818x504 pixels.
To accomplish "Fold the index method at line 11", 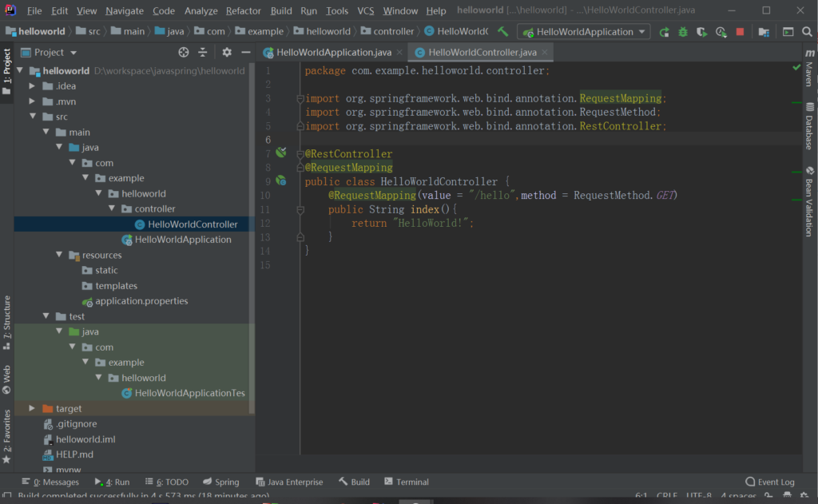I will (x=300, y=210).
